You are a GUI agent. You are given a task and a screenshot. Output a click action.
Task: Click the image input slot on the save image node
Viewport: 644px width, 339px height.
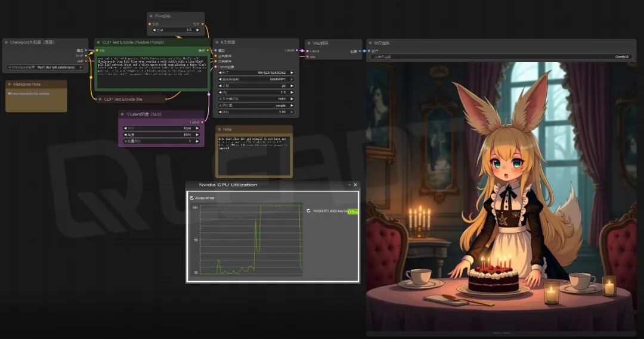pos(369,51)
